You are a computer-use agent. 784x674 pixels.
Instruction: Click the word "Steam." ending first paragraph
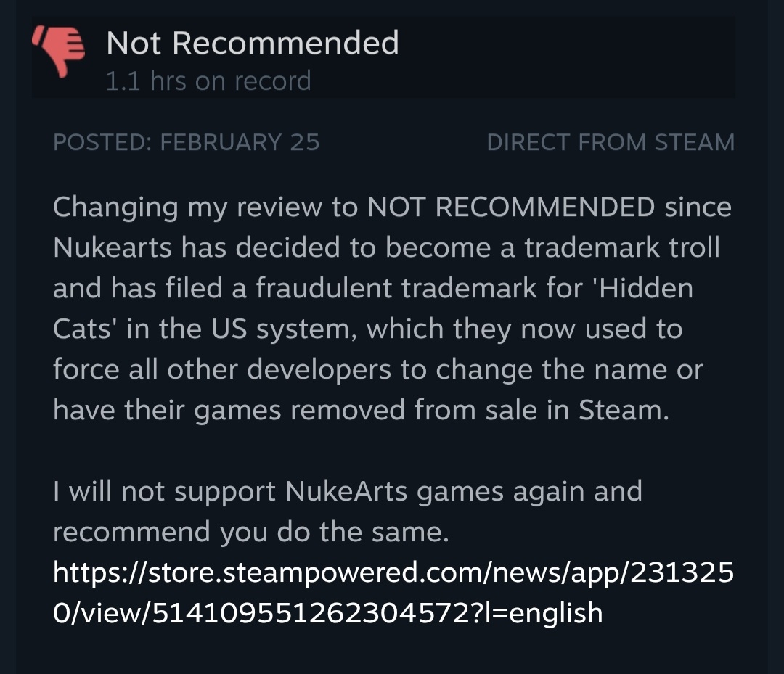click(624, 411)
